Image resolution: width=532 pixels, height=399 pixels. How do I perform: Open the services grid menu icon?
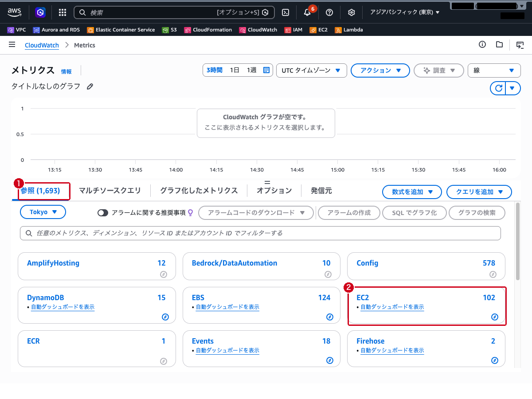[63, 12]
